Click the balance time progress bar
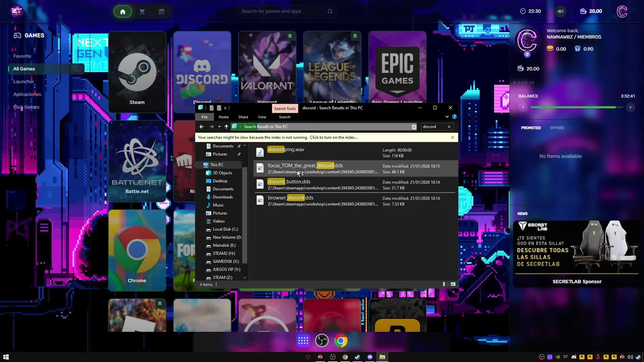This screenshot has height=362, width=644. tap(577, 107)
